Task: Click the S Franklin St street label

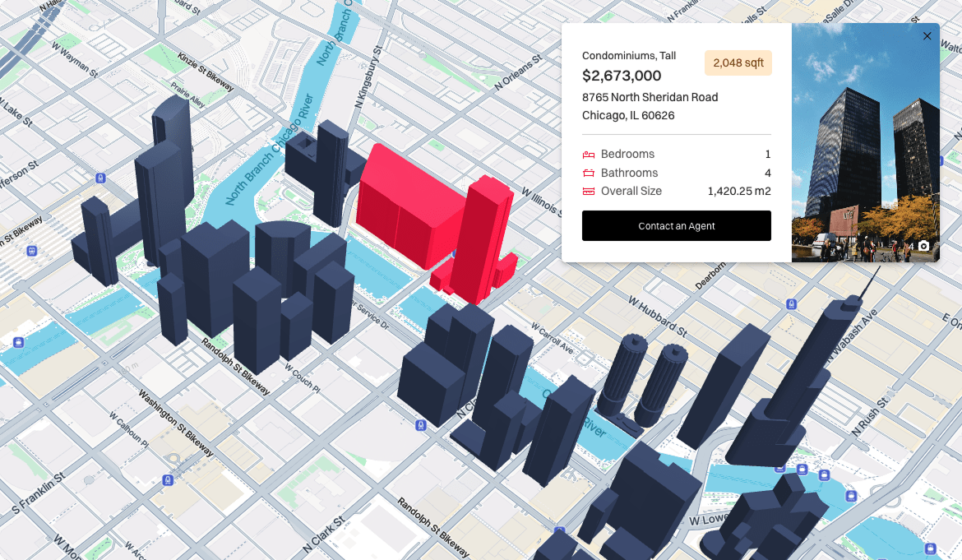Action: [x=38, y=493]
